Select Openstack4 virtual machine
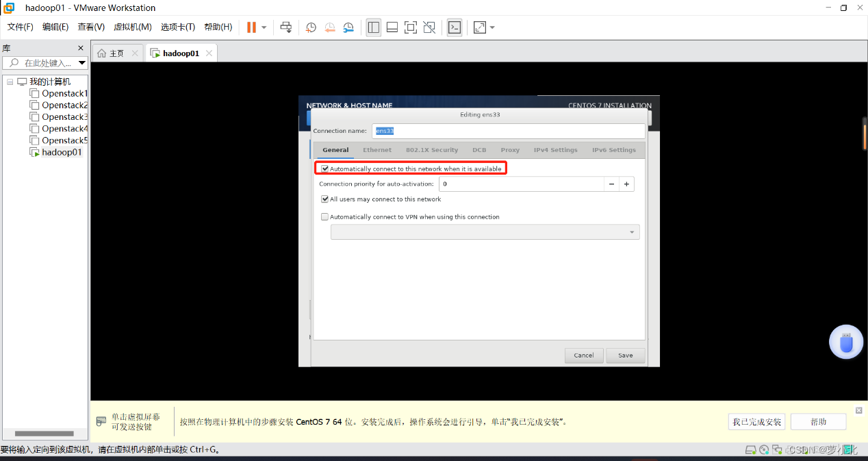 pos(65,128)
